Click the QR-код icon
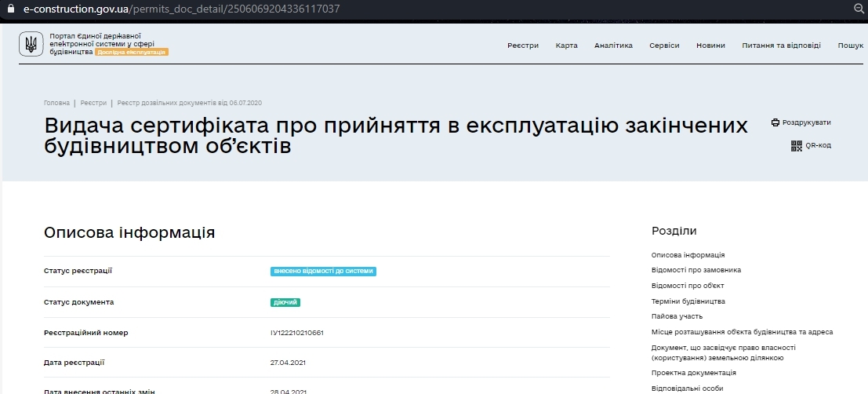Viewport: 868px width, 394px height. point(797,146)
